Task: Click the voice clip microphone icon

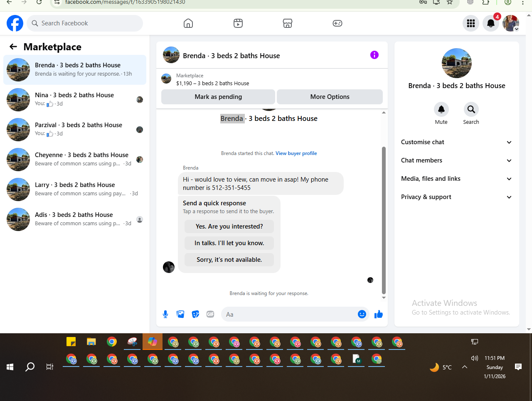Action: click(165, 314)
